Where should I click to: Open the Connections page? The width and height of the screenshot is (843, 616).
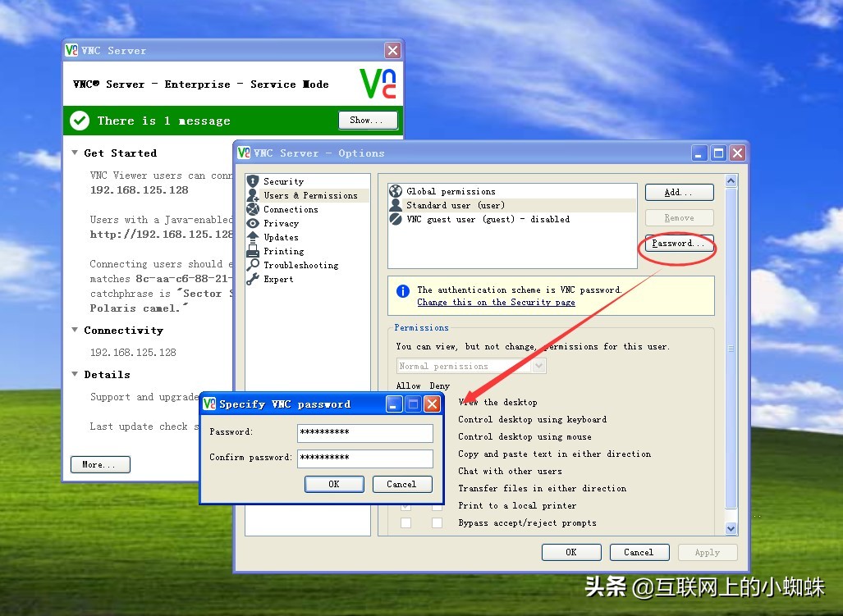click(x=291, y=209)
